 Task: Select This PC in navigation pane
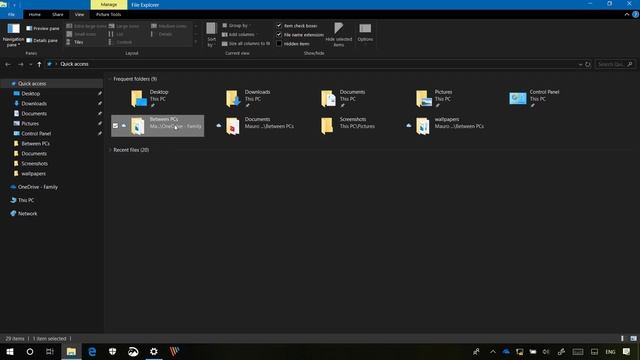(x=26, y=200)
